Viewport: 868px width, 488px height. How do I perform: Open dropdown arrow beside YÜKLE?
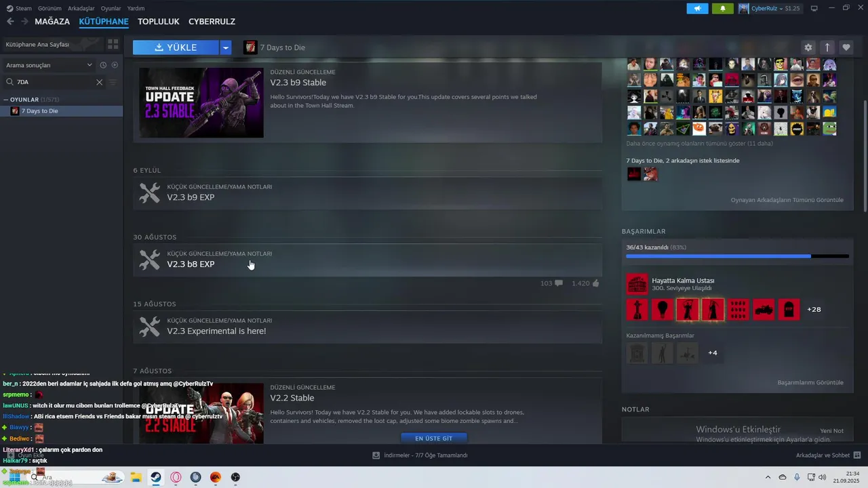click(226, 47)
